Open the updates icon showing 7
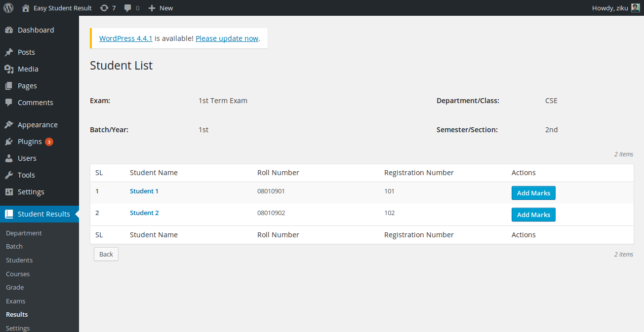 (x=104, y=8)
